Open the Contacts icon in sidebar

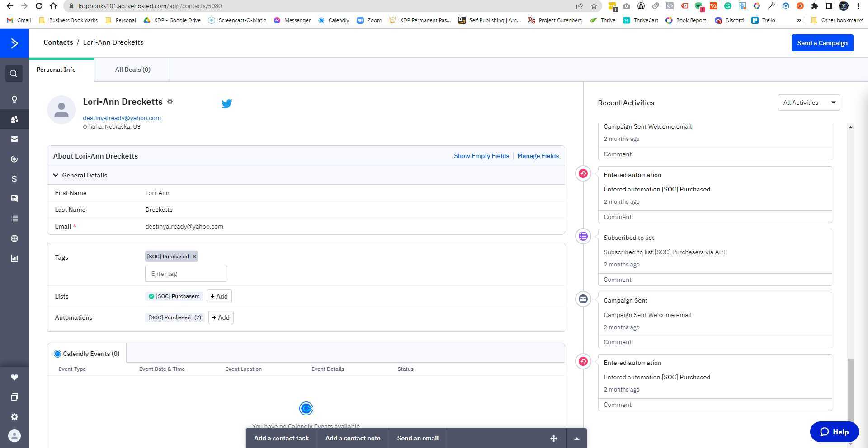[14, 119]
